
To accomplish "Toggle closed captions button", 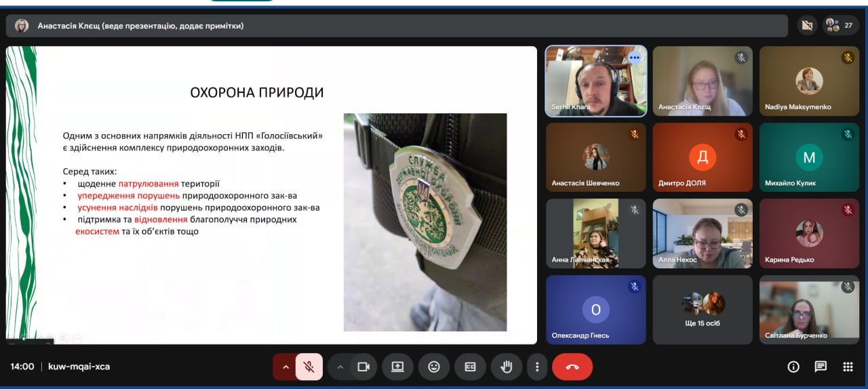I will 470,367.
